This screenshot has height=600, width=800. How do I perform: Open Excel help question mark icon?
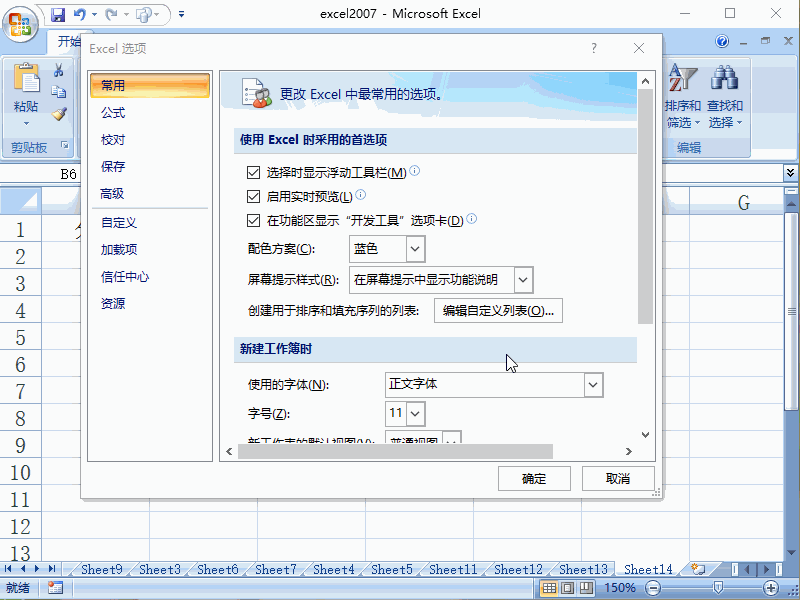coord(722,41)
